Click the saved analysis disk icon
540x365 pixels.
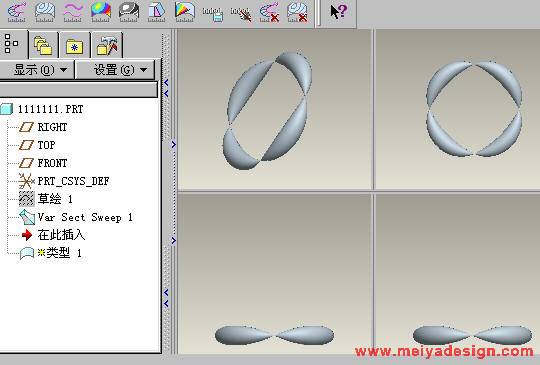click(213, 14)
